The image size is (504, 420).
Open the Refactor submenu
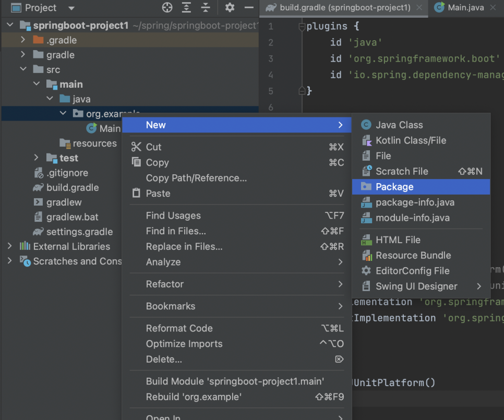pyautogui.click(x=237, y=284)
